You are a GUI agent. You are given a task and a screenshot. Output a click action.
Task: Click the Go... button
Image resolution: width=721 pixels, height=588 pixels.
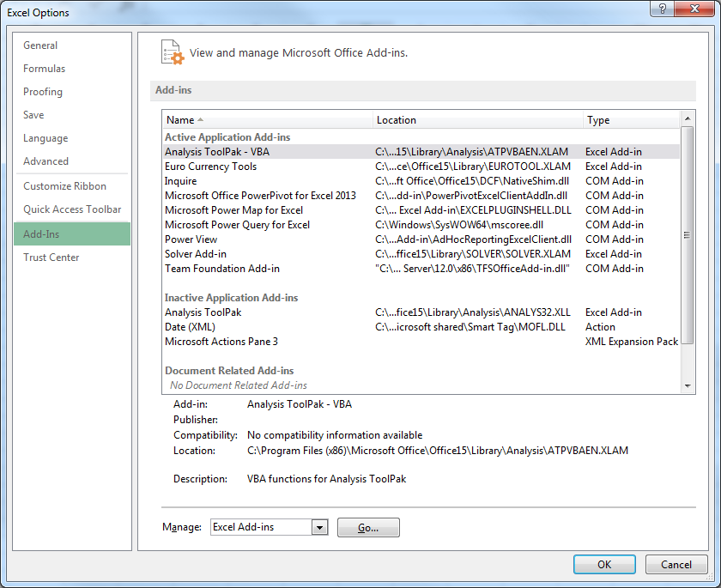(x=368, y=528)
